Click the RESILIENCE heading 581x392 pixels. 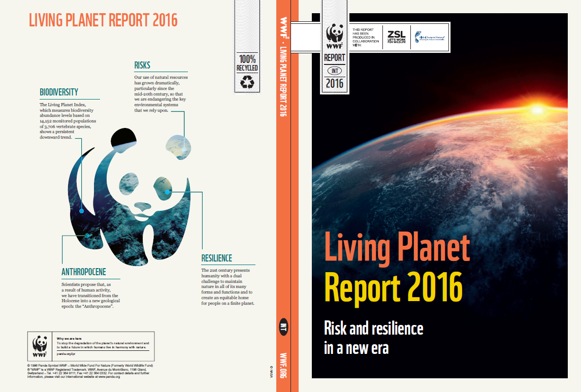pos(216,258)
